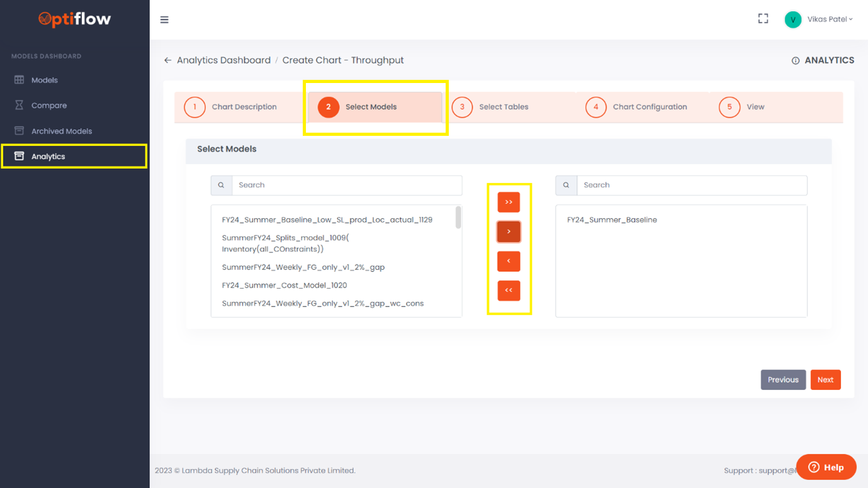The image size is (868, 488).
Task: Toggle fullscreen mode icon
Action: 763,19
